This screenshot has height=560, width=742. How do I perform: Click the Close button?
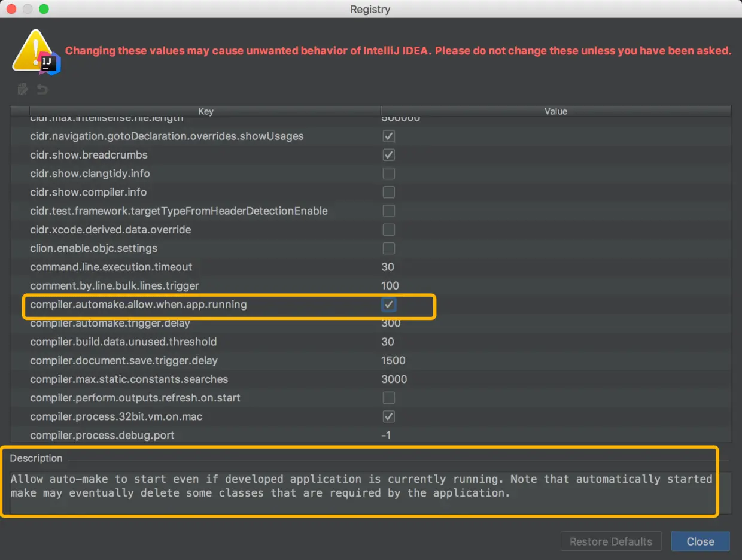[700, 541]
